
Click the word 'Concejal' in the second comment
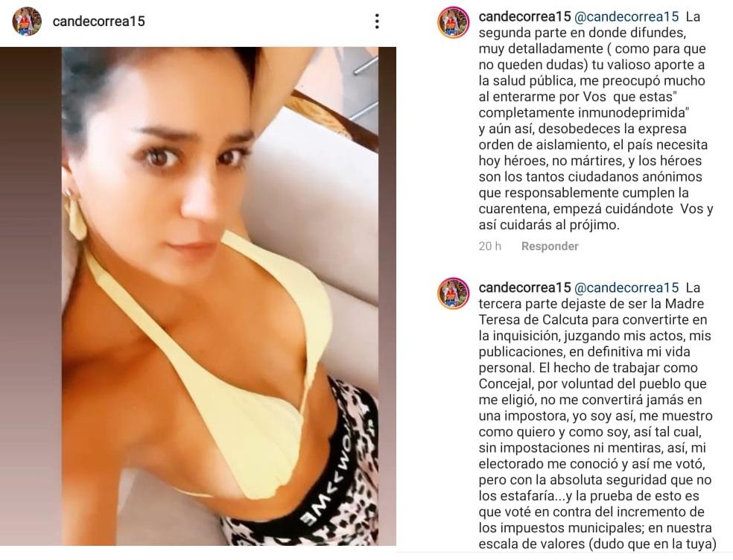coord(505,384)
